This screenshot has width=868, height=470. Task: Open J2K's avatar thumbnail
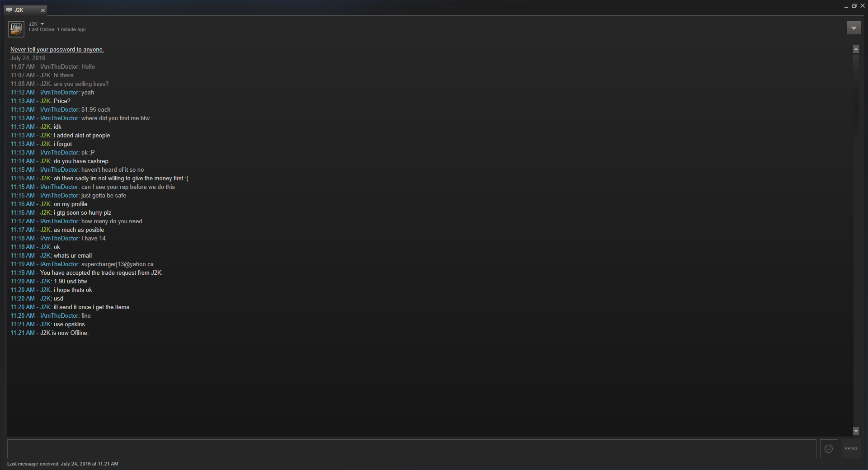(x=16, y=29)
